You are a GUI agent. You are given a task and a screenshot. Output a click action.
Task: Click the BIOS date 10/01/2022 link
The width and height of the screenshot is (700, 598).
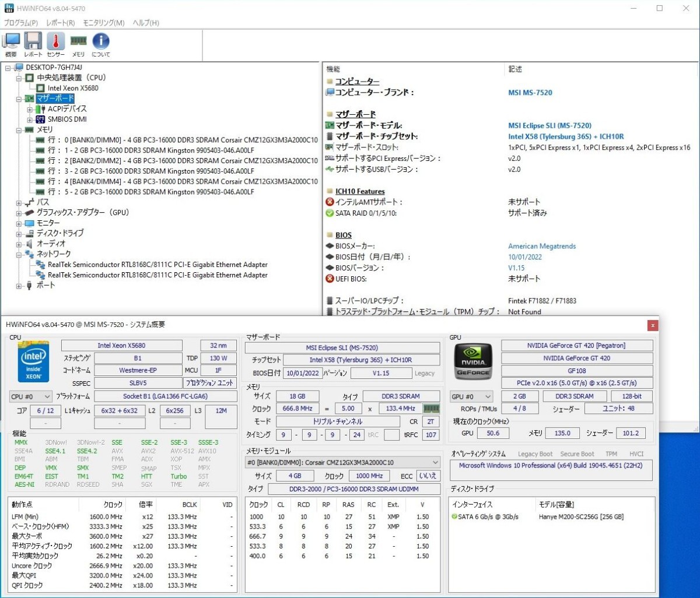(526, 257)
